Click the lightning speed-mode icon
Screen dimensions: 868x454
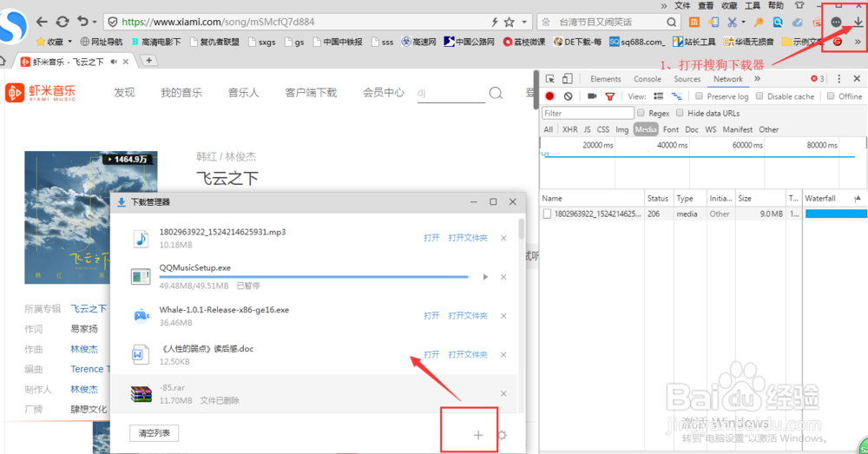click(495, 23)
